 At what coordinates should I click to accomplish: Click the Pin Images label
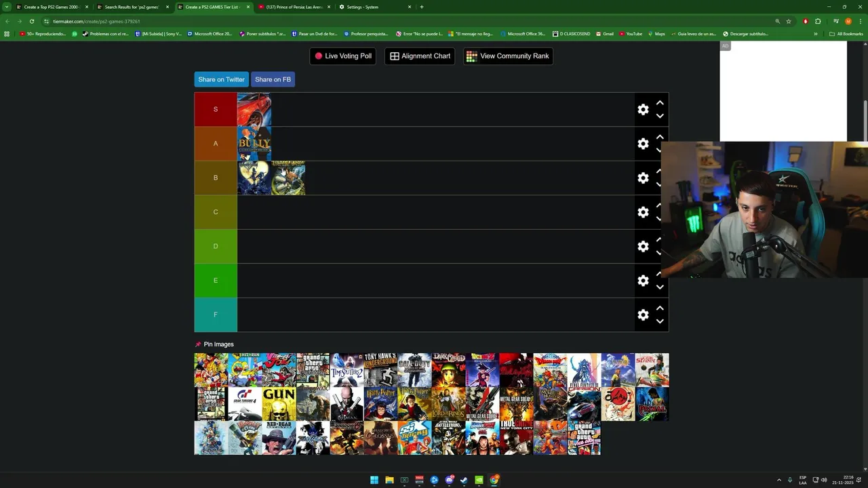(x=218, y=344)
